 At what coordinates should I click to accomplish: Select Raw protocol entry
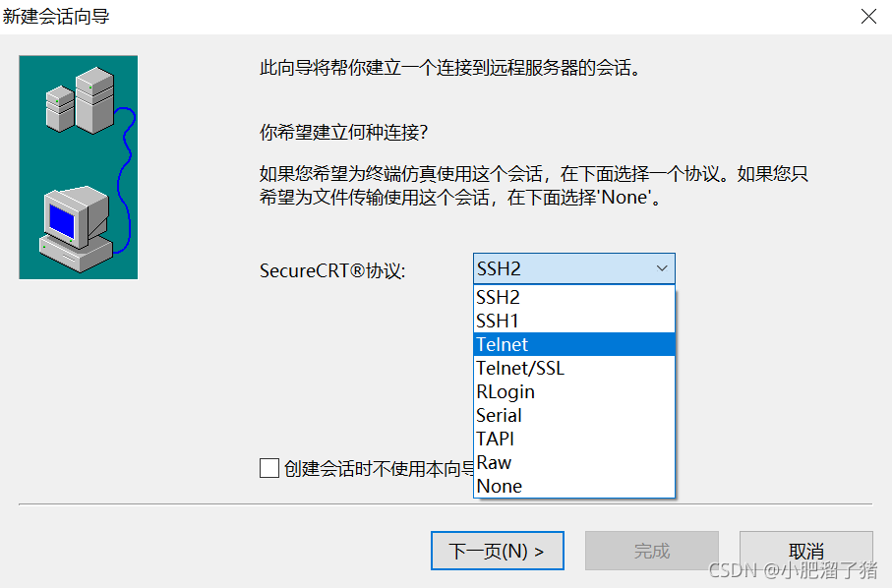pos(574,462)
